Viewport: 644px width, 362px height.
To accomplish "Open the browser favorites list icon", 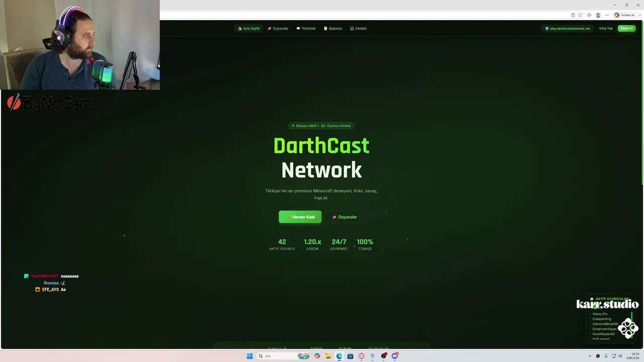I will click(x=589, y=15).
